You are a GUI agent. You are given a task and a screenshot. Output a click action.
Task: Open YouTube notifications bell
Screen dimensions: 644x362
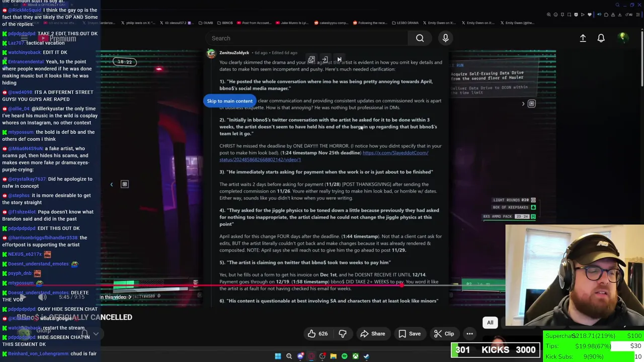(x=601, y=38)
